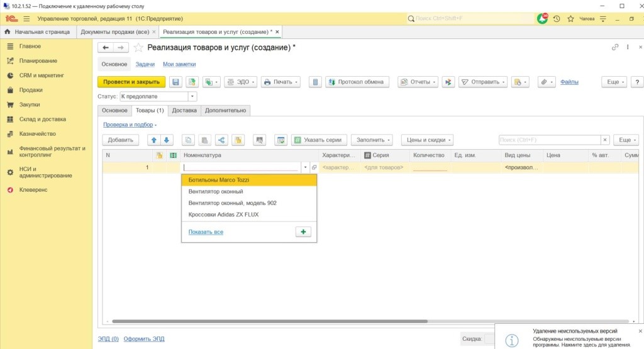The width and height of the screenshot is (644, 349).
Task: Move row down with blue down arrow
Action: (x=167, y=140)
